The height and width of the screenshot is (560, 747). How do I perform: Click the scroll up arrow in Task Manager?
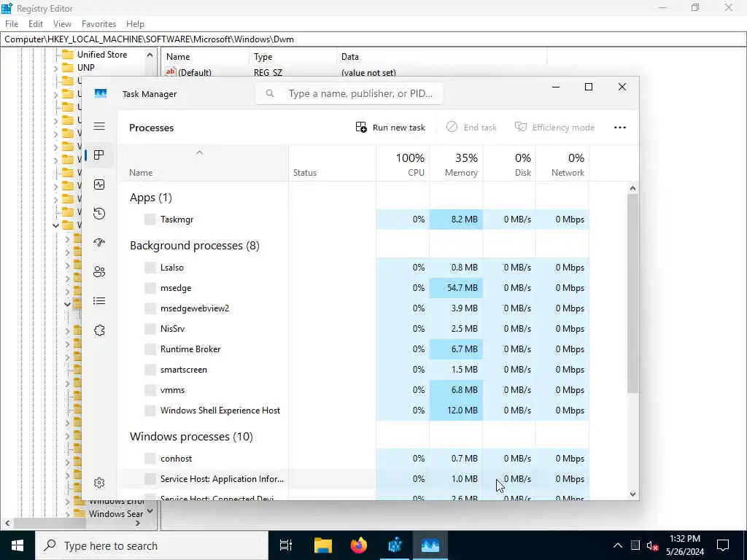[x=632, y=188]
